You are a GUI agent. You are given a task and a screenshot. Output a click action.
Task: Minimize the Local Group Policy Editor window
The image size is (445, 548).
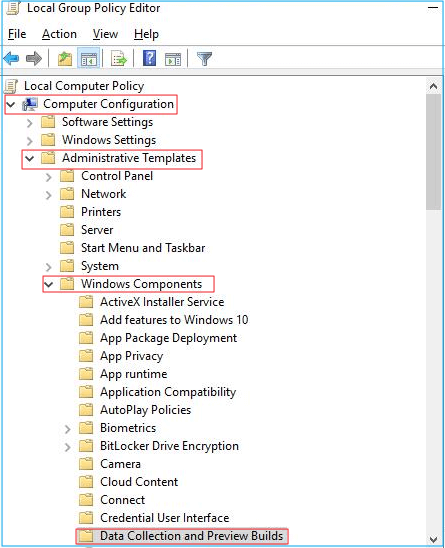[433, 7]
